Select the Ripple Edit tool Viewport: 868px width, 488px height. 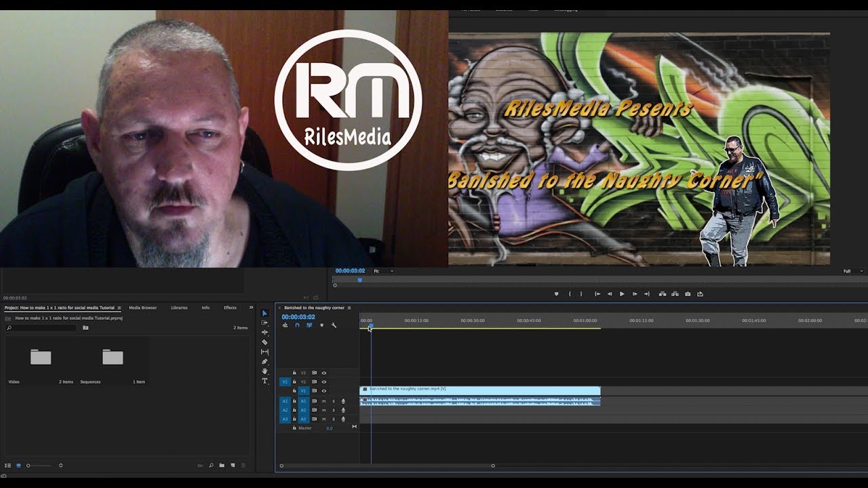pos(264,332)
